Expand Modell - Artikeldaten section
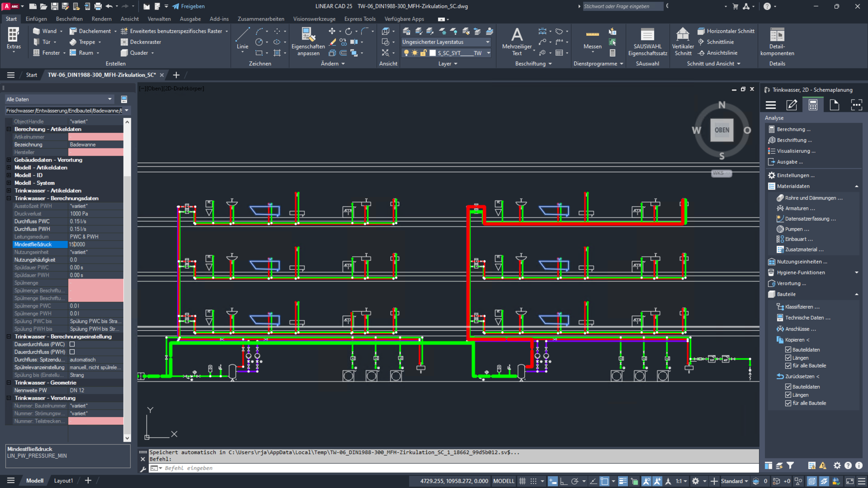Viewport: 868px width, 488px height. click(x=9, y=167)
